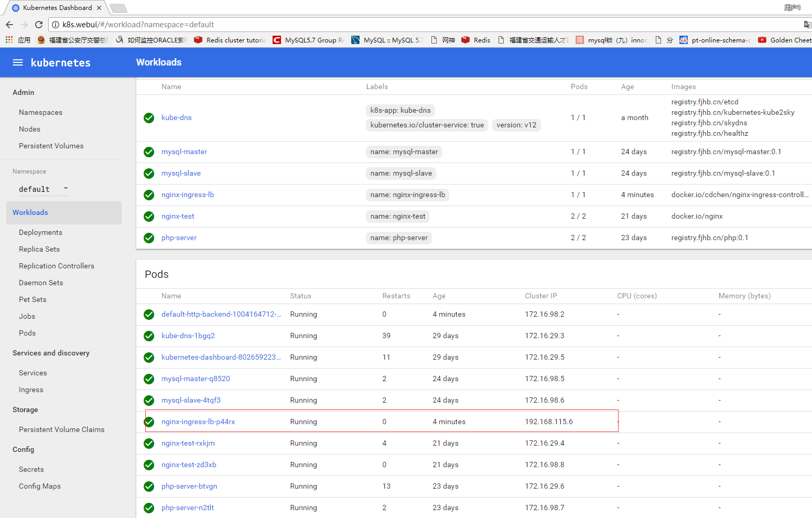Open Secrets in the sidebar
This screenshot has width=812, height=518.
click(31, 469)
